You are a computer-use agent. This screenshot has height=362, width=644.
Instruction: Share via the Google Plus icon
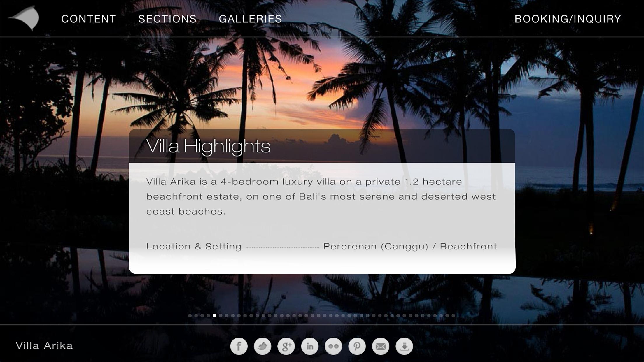click(x=286, y=346)
